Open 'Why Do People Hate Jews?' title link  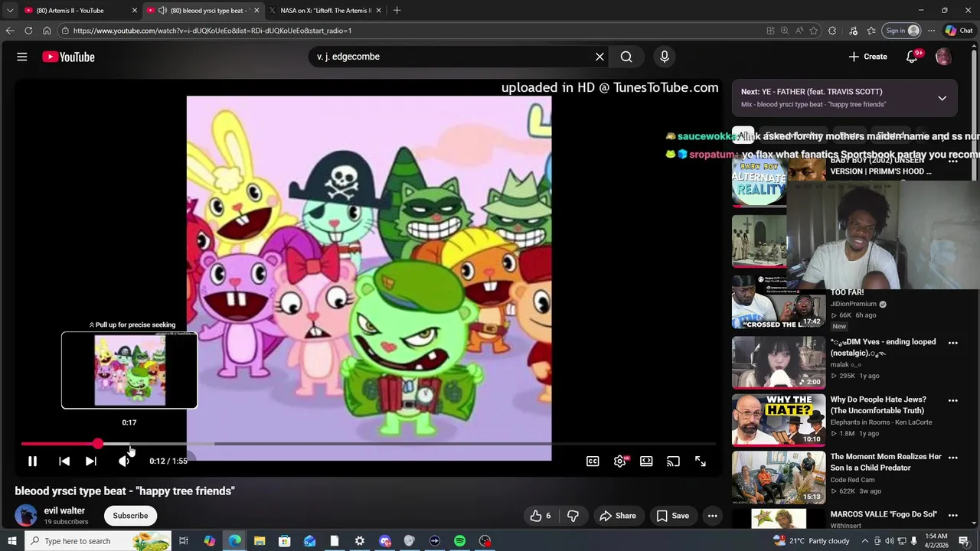(x=878, y=405)
